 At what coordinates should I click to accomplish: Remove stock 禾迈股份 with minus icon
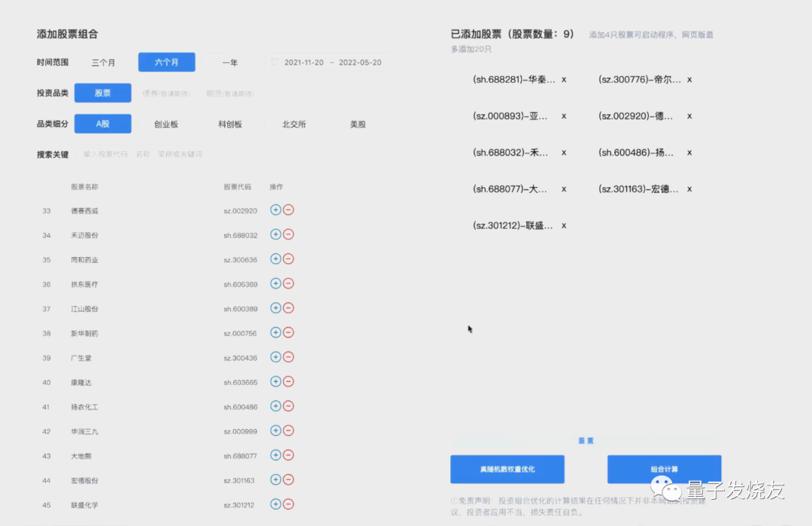click(289, 234)
